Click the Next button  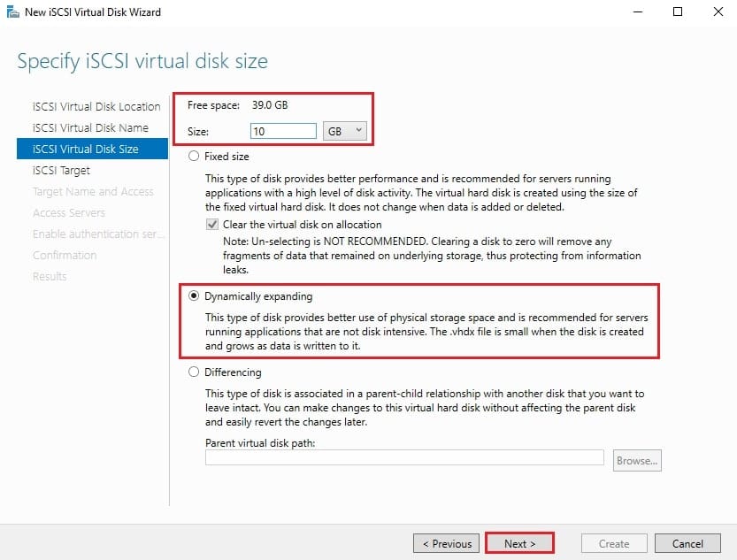pyautogui.click(x=520, y=543)
